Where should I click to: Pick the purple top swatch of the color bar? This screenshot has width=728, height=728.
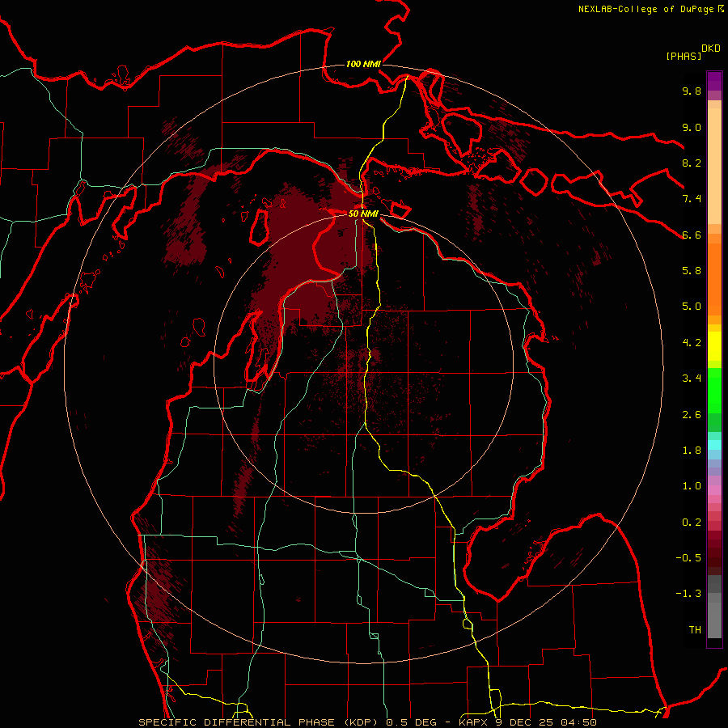tap(714, 81)
